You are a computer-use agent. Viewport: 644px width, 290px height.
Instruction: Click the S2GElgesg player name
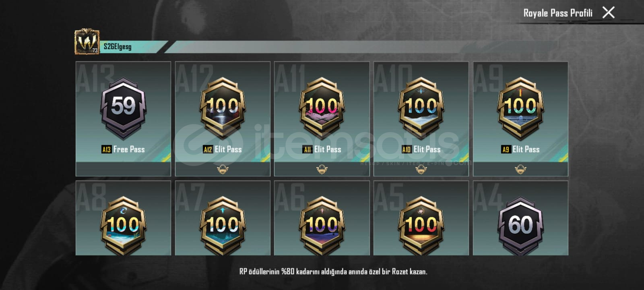coord(118,47)
